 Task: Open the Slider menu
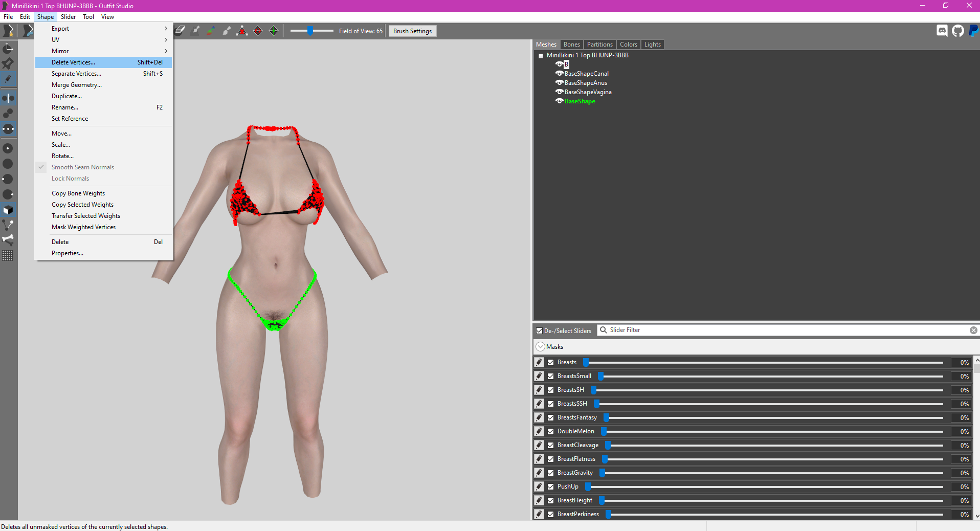pos(68,17)
